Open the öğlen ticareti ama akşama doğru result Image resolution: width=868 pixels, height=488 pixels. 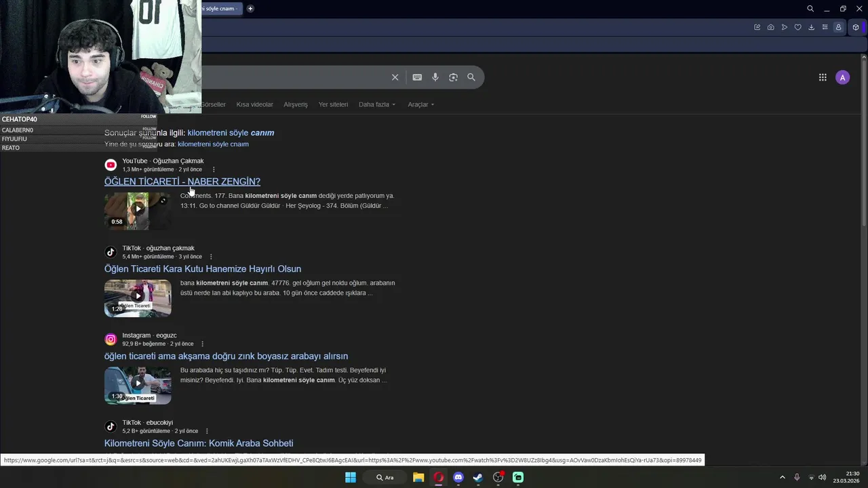coord(226,356)
